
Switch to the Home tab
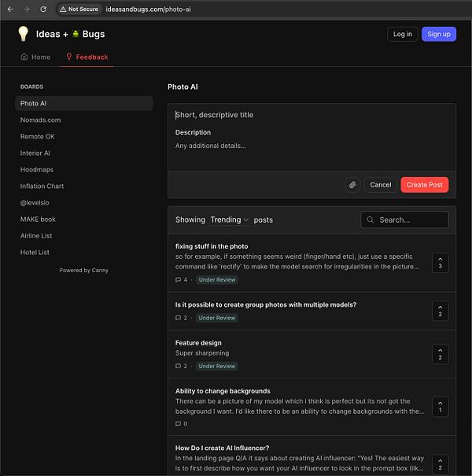(x=35, y=57)
